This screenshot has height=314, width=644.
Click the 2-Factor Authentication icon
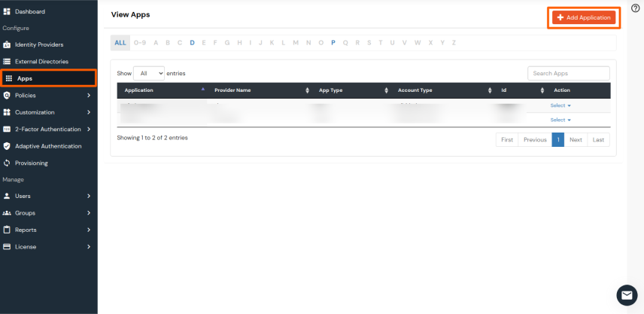click(x=7, y=129)
